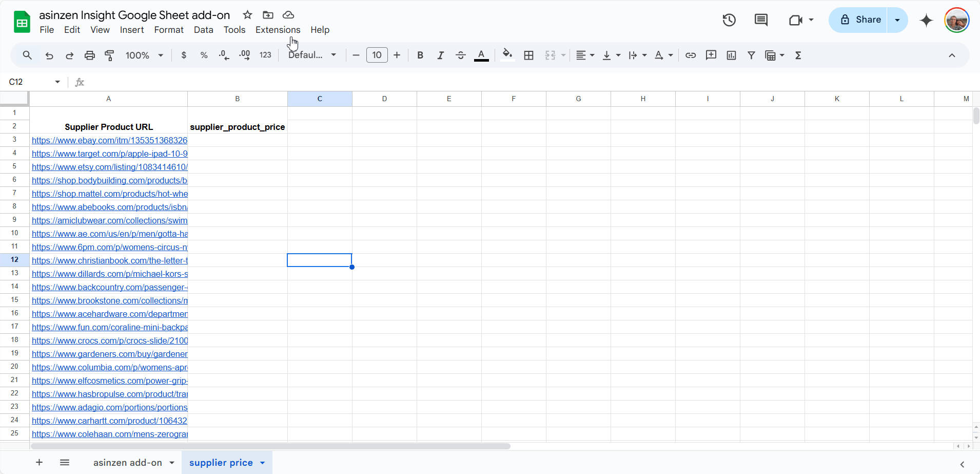Click the Merge cells icon
This screenshot has width=980, height=474.
pyautogui.click(x=551, y=55)
